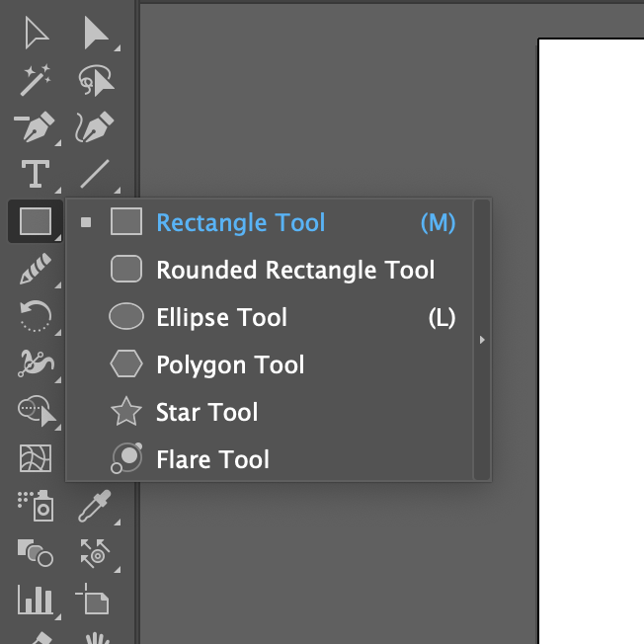Activate the Magic Wand tool
This screenshot has width=644, height=644.
click(36, 80)
